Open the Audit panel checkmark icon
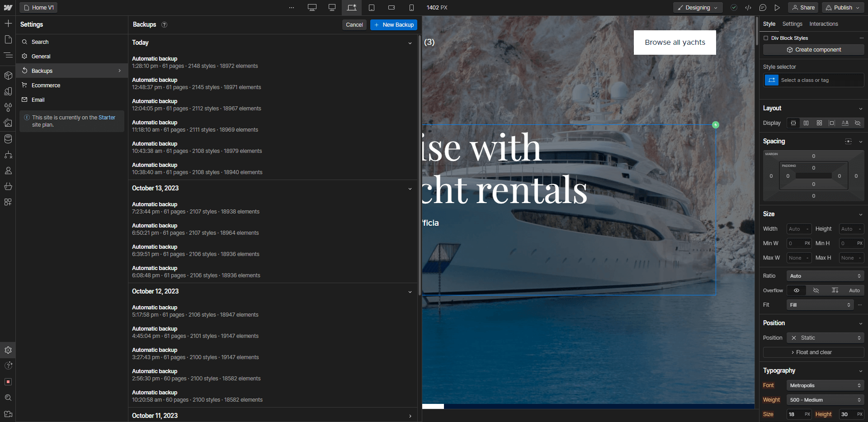The image size is (868, 422). tap(734, 8)
